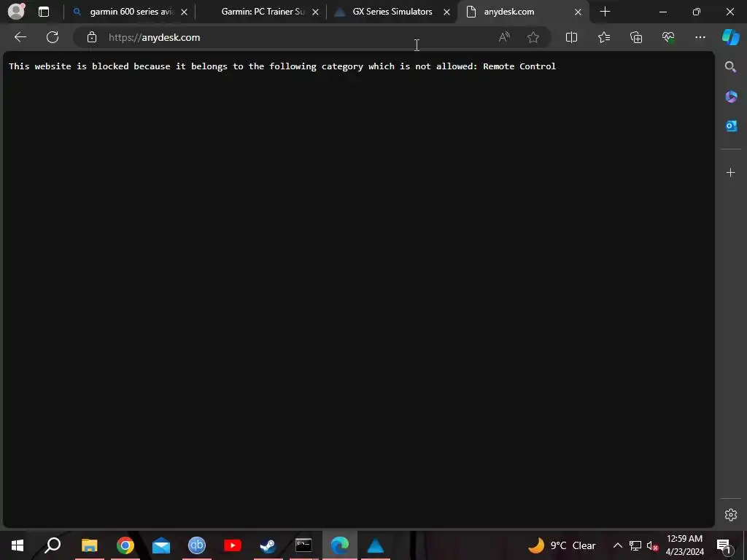Open the Favorites list
Image resolution: width=747 pixels, height=560 pixels.
[603, 37]
